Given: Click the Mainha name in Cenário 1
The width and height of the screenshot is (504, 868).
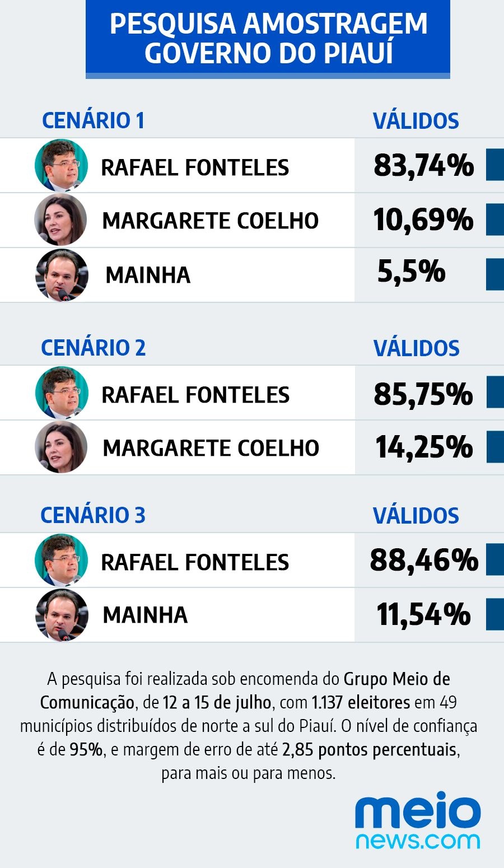Looking at the screenshot, I should (148, 276).
